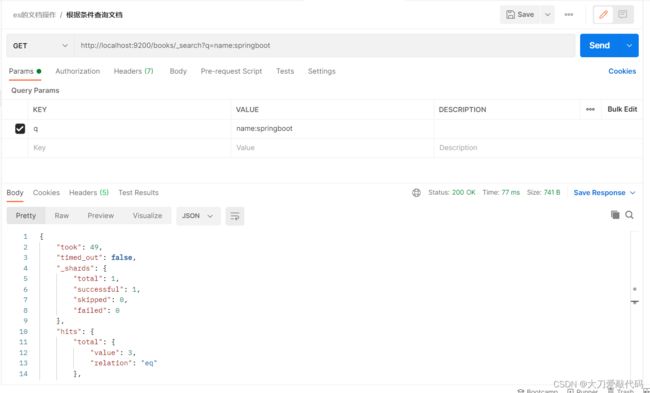Select the comment mode icon

(x=622, y=15)
